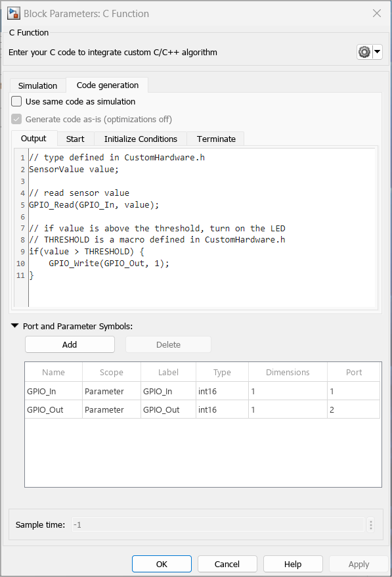The image size is (392, 577).
Task: Click the Sample time input field
Action: (x=218, y=524)
